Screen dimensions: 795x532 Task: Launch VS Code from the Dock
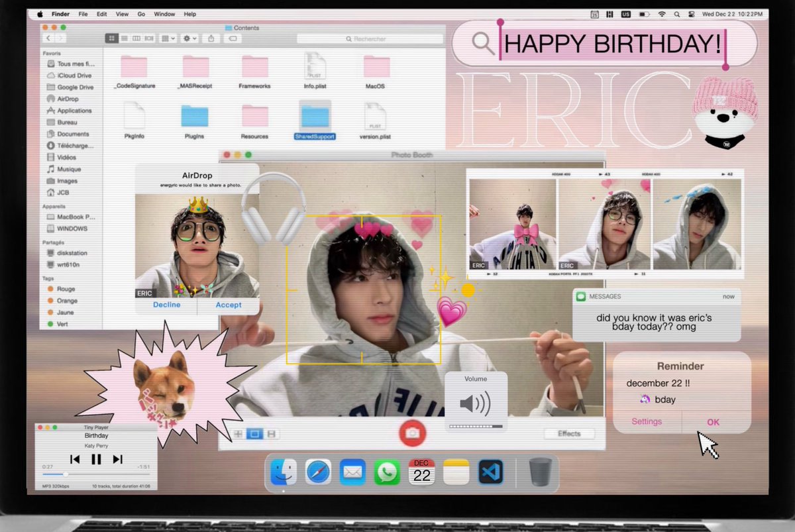point(490,472)
